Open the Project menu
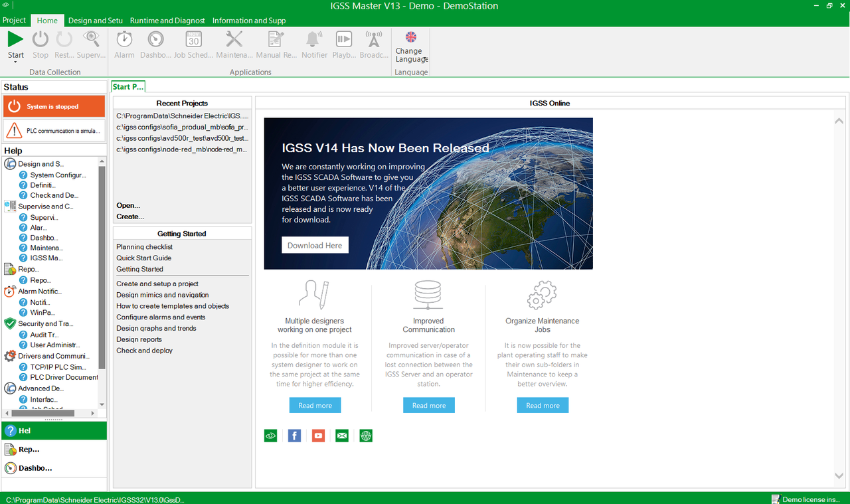This screenshot has width=850, height=504. 15,21
